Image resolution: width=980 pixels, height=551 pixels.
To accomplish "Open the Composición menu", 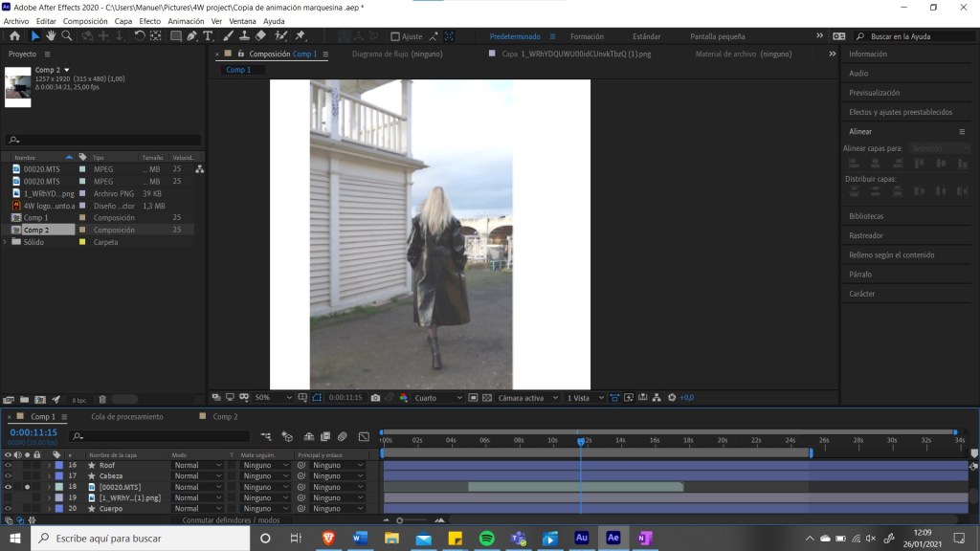I will (85, 20).
